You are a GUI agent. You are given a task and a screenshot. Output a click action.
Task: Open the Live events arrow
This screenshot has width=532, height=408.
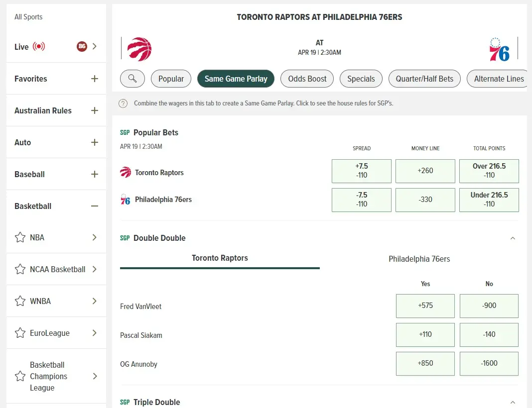pyautogui.click(x=95, y=46)
